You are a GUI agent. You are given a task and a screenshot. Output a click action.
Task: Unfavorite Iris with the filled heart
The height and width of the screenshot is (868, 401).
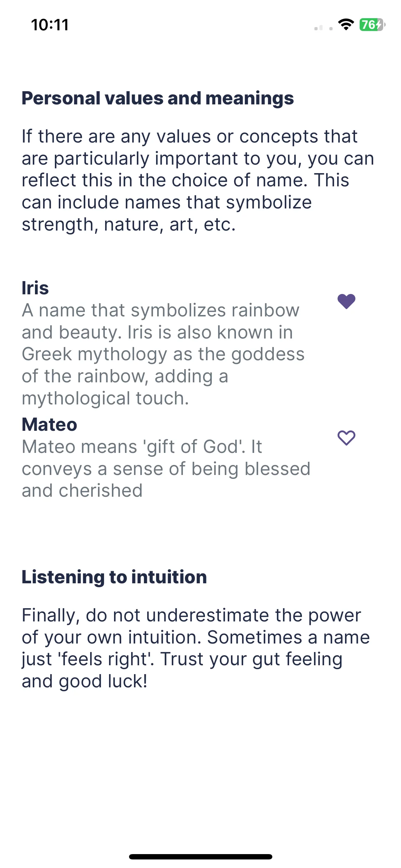(x=346, y=301)
